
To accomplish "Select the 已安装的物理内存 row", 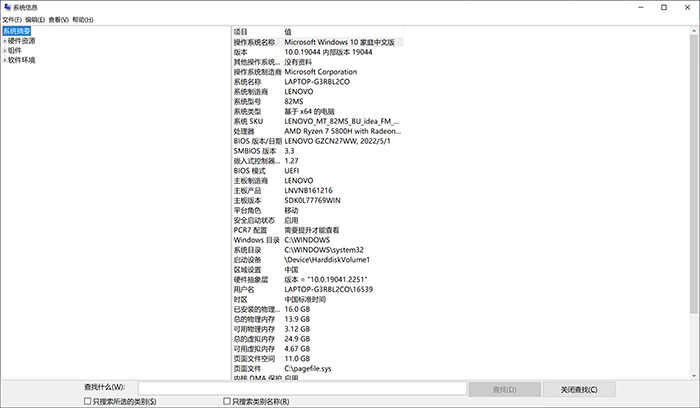I will pyautogui.click(x=257, y=307).
